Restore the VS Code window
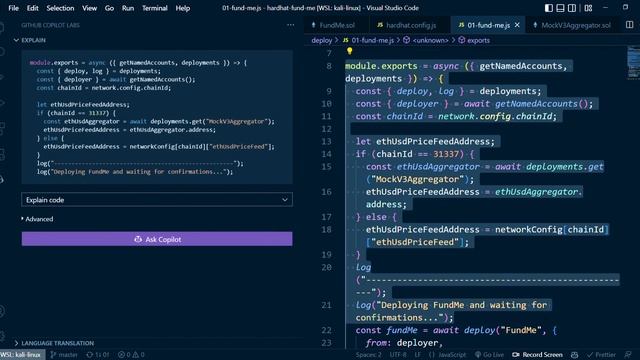Screen dimensions: 640x360 pyautogui.click(x=625, y=8)
